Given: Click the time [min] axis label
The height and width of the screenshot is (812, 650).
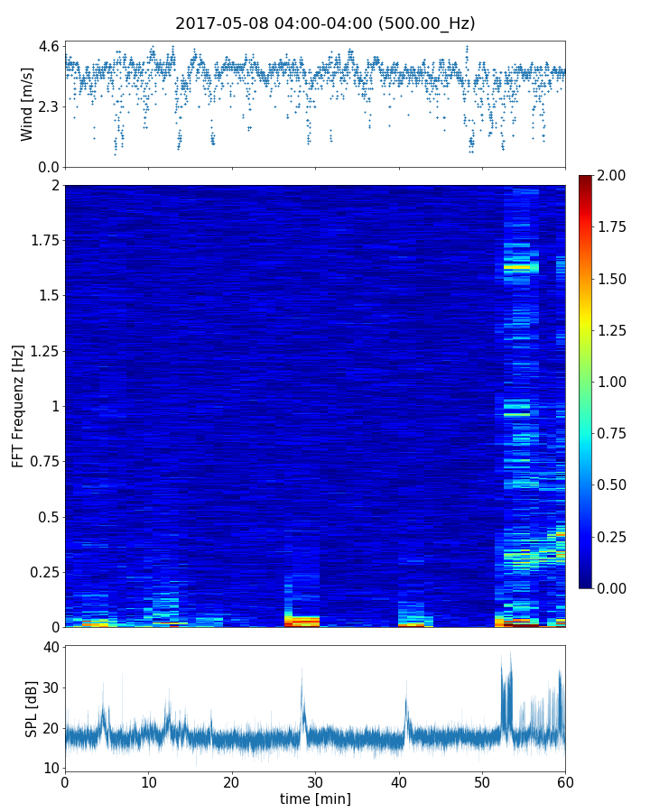Looking at the screenshot, I should pos(315,798).
